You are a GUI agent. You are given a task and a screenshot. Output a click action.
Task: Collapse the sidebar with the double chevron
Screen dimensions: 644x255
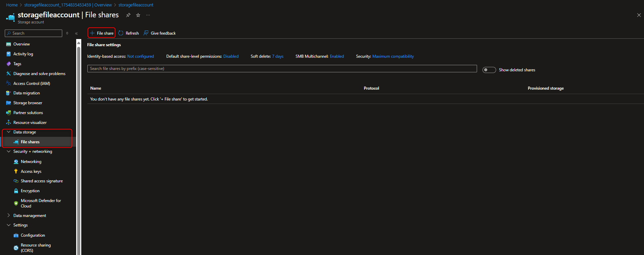pos(77,33)
